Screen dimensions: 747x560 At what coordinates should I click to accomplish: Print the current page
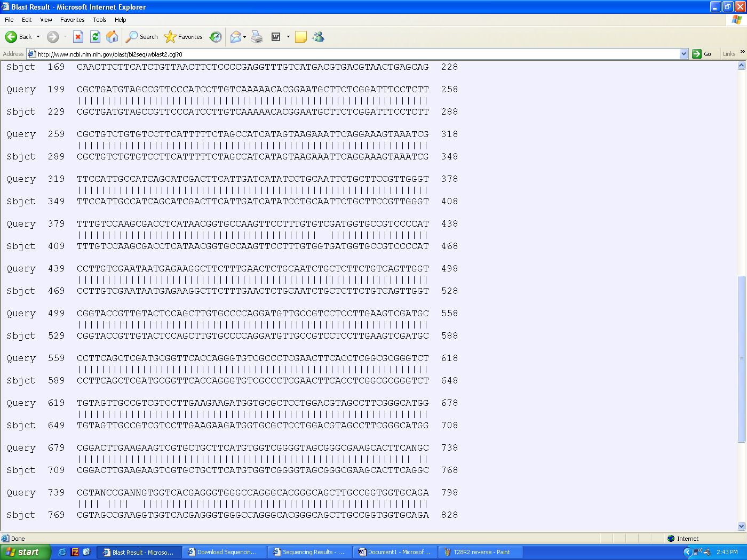coord(257,37)
